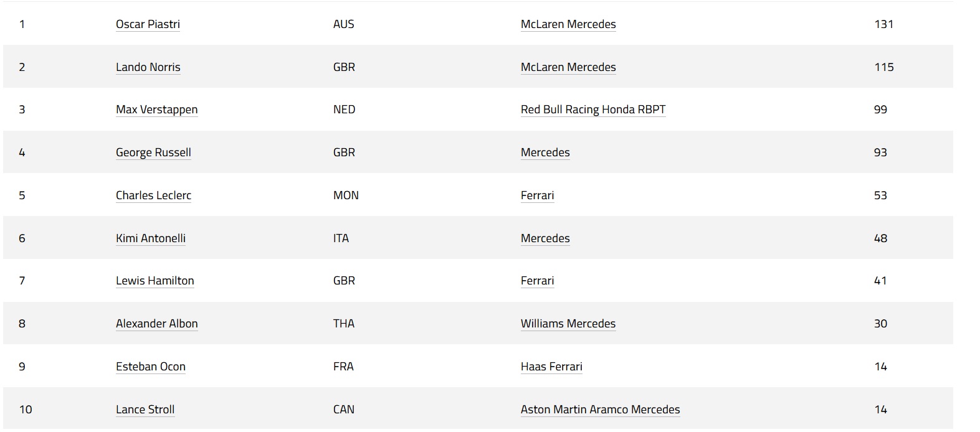Open McLaren Mercedes link in Norris's row

click(568, 67)
